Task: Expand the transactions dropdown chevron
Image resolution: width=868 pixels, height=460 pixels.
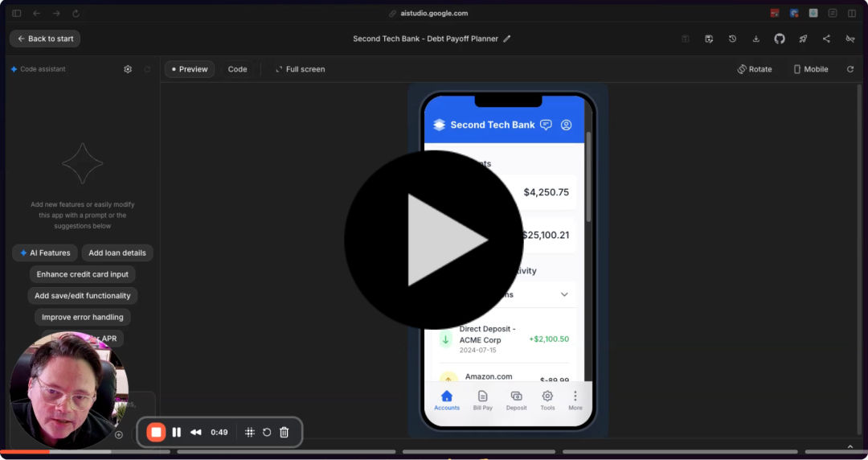Action: pos(564,294)
